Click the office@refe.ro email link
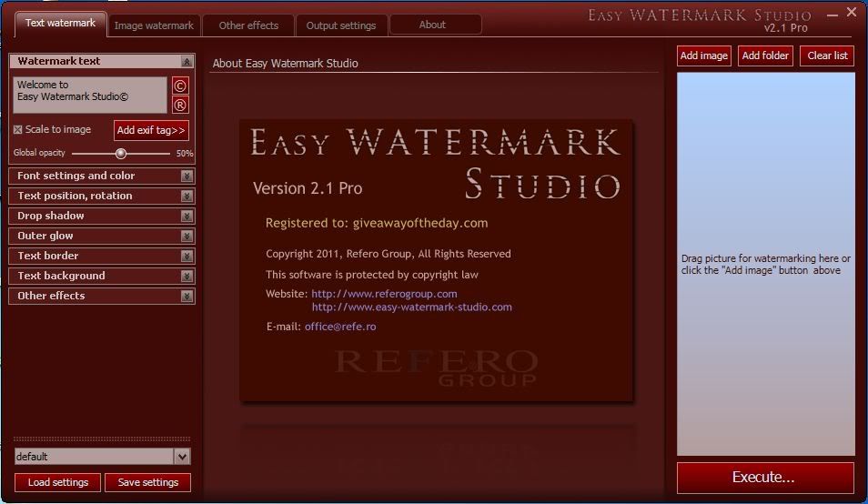Viewport: 868px width, 504px height. point(340,327)
